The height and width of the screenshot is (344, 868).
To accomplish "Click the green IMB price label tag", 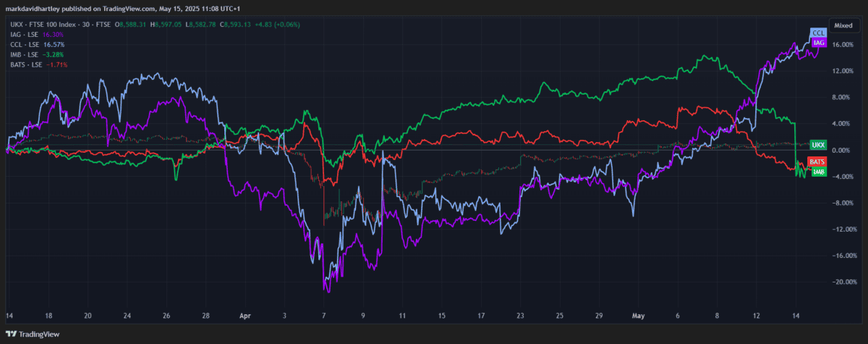I will tap(818, 172).
